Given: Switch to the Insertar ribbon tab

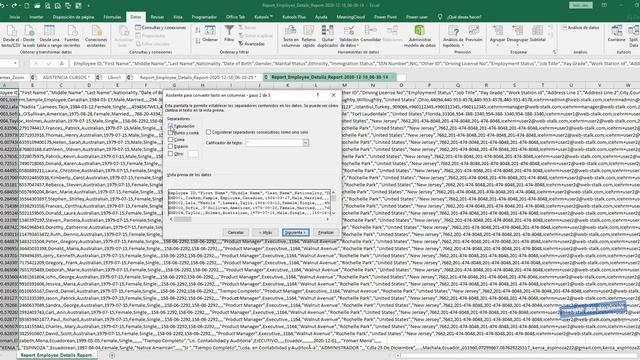Looking at the screenshot, I should [36, 17].
